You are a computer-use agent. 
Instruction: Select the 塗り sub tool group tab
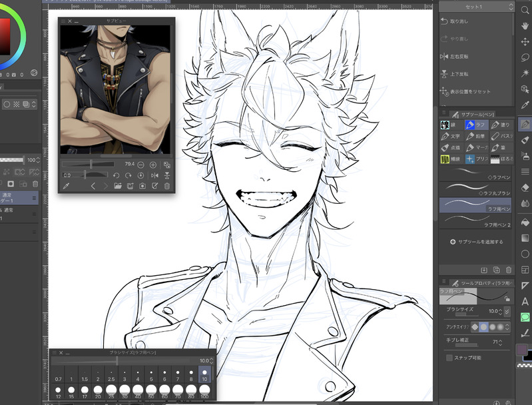coord(501,125)
